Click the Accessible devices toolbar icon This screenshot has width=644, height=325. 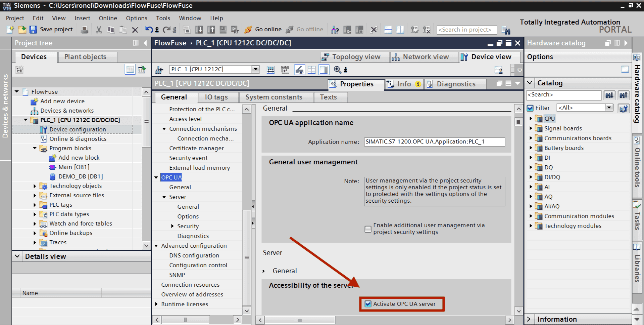pos(335,30)
